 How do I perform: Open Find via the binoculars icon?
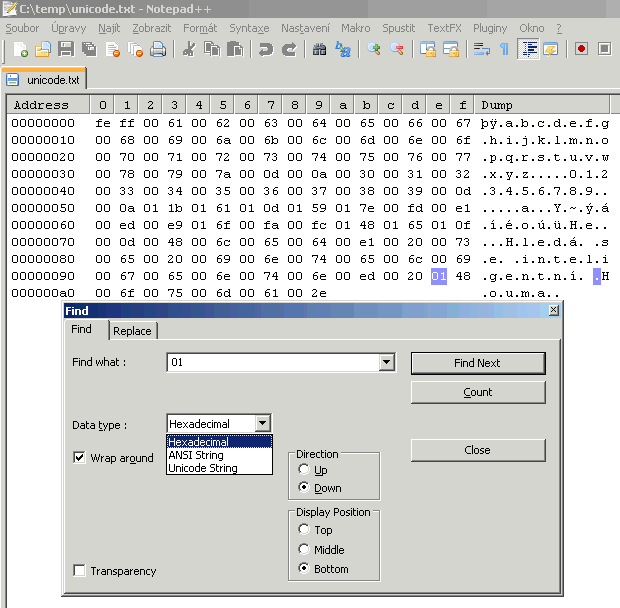(x=320, y=49)
